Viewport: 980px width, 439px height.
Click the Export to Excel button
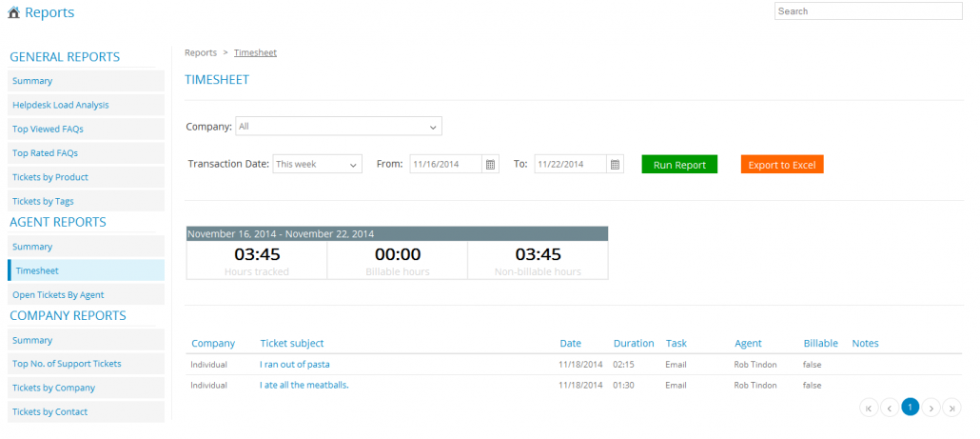[x=782, y=165]
